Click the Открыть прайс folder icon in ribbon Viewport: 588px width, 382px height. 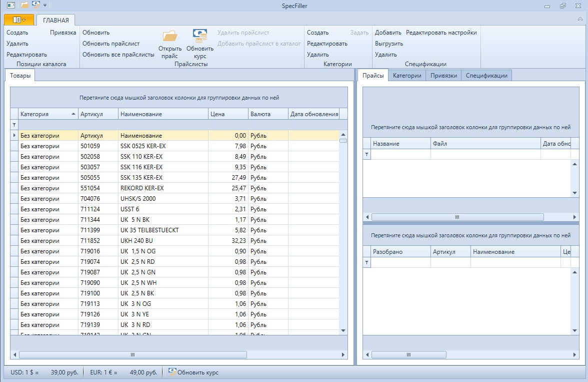tap(170, 36)
